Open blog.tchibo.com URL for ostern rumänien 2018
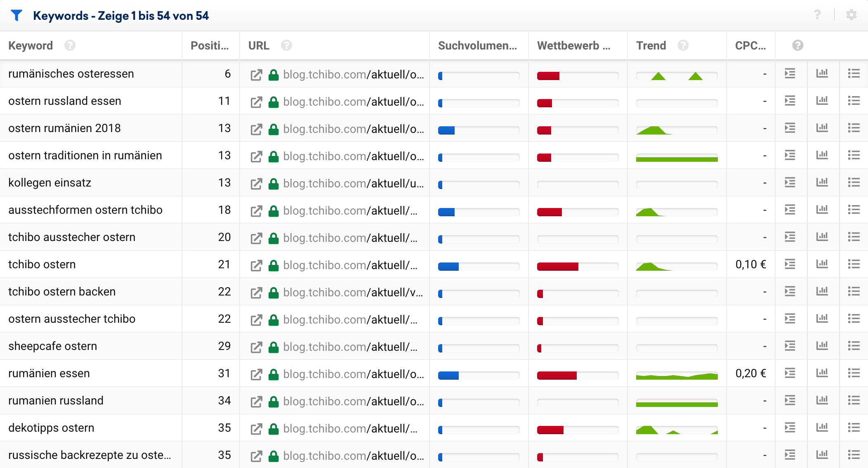This screenshot has width=868, height=468. click(353, 129)
